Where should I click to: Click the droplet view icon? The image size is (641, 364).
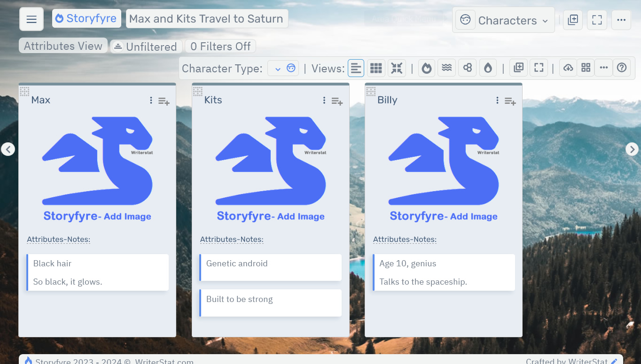click(x=488, y=68)
